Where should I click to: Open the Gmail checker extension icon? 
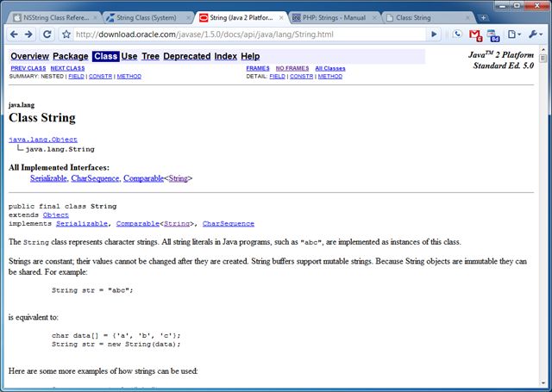click(475, 34)
